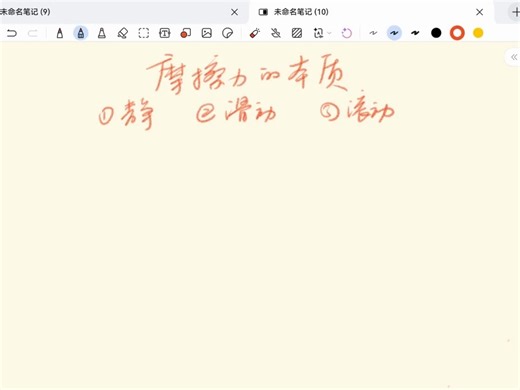Open the hatched page background tool
The image size is (520, 390).
point(297,33)
